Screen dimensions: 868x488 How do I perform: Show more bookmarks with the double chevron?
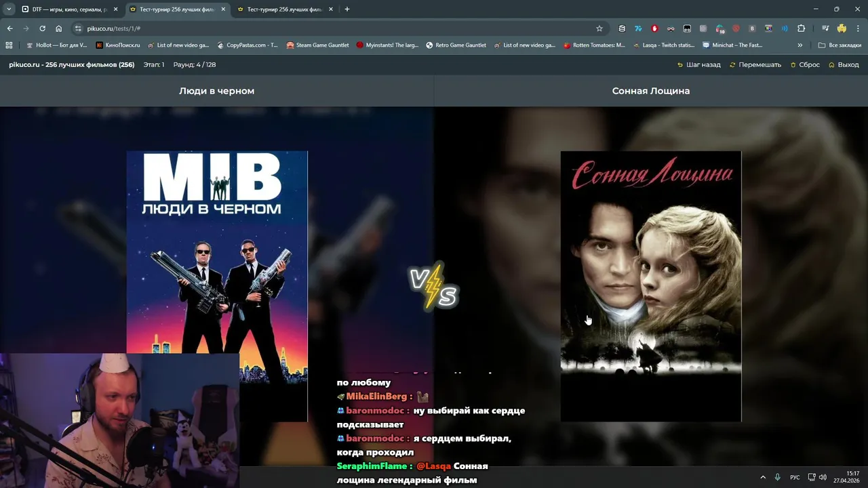800,45
